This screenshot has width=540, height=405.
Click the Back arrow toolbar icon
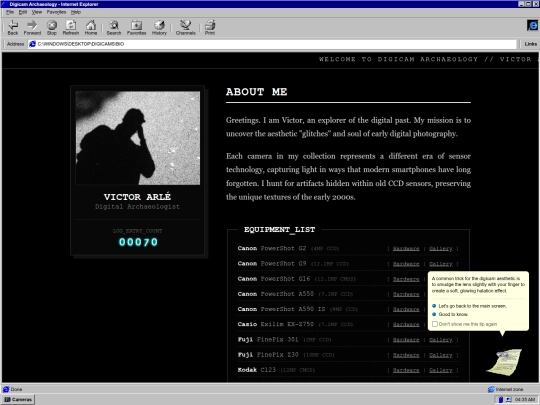coord(13,28)
